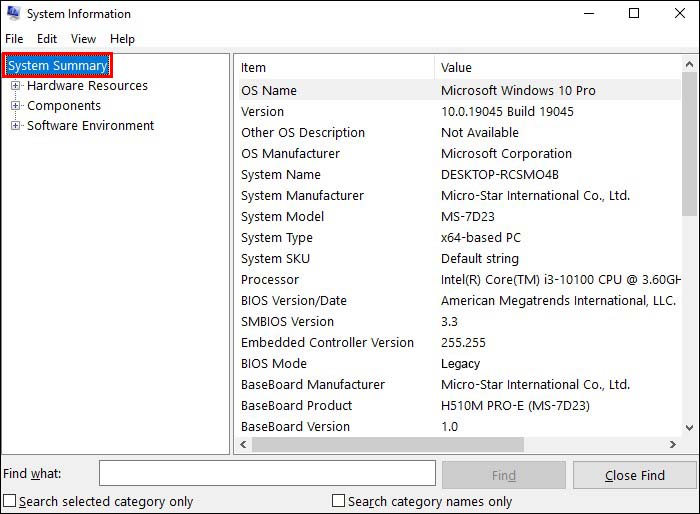
Task: Expand the Components tree node
Action: point(16,106)
